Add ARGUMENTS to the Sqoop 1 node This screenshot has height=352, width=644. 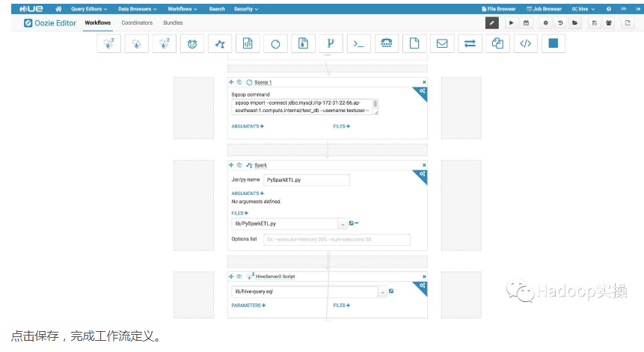pyautogui.click(x=248, y=126)
